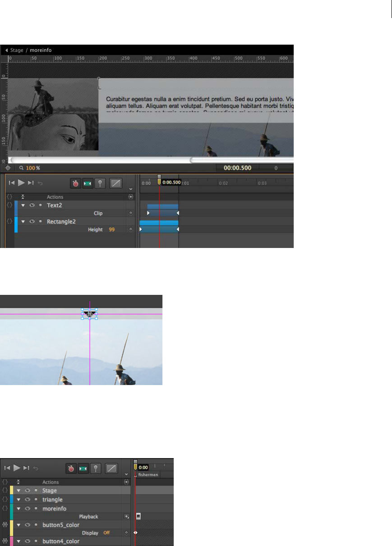This screenshot has width=392, height=546.
Task: Hide the button5_color layer
Action: click(x=28, y=525)
